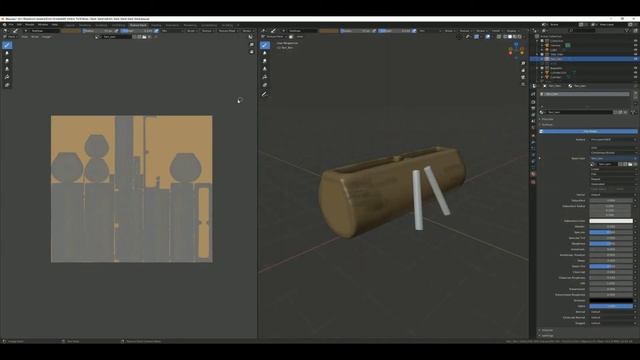This screenshot has width=640, height=360.
Task: Click the viewport zoom magnifier icon
Action: 523,64
